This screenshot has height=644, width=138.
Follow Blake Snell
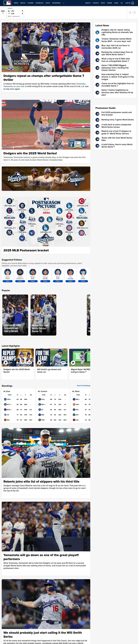[58, 281]
